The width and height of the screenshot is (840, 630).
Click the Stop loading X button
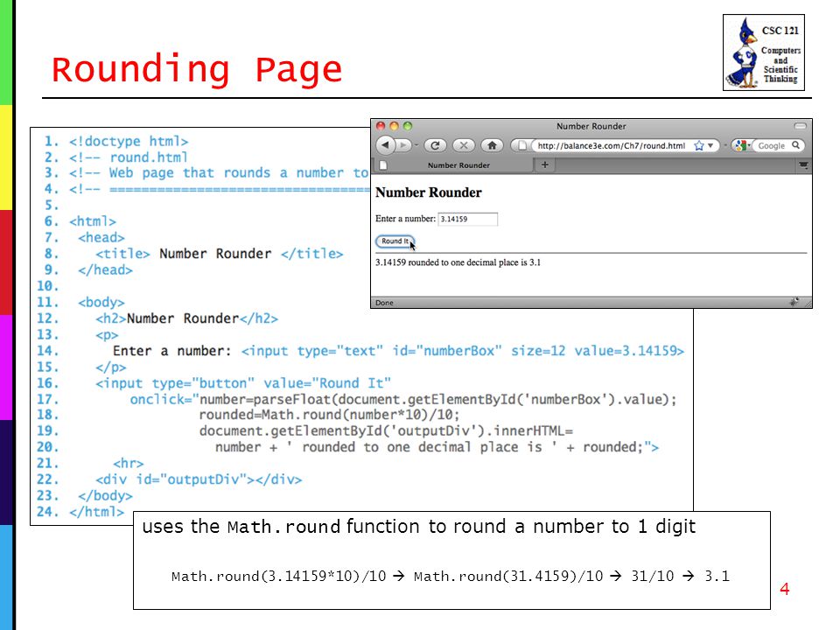click(464, 145)
